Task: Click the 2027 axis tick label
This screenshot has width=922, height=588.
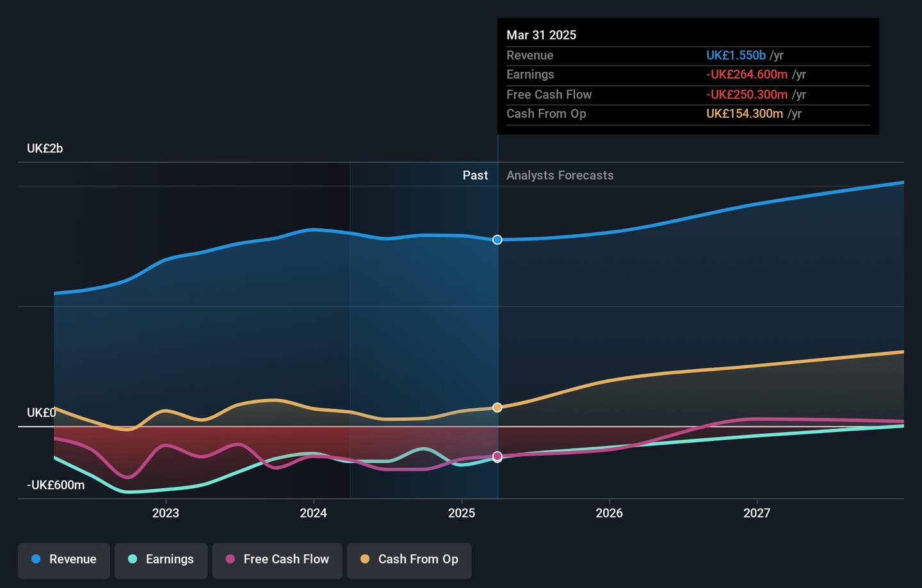Action: [x=757, y=513]
